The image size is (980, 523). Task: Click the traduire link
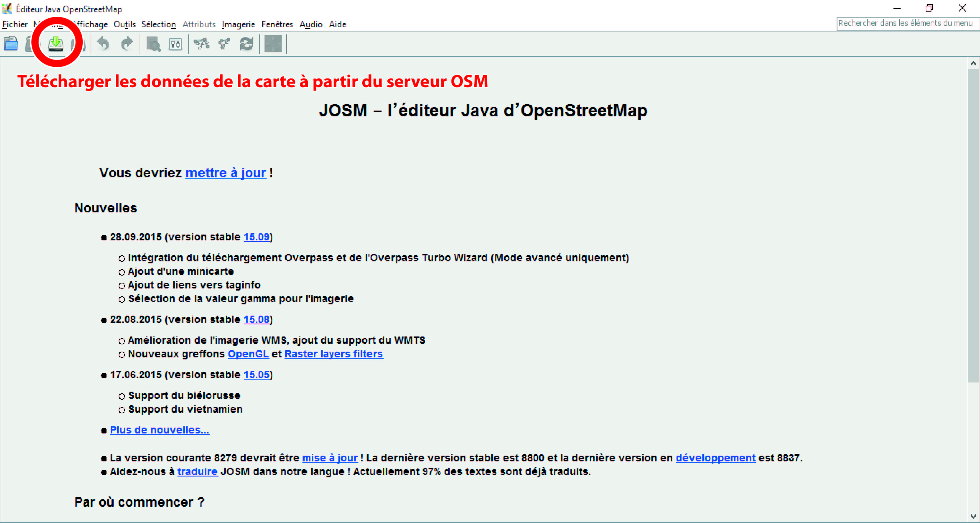197,472
